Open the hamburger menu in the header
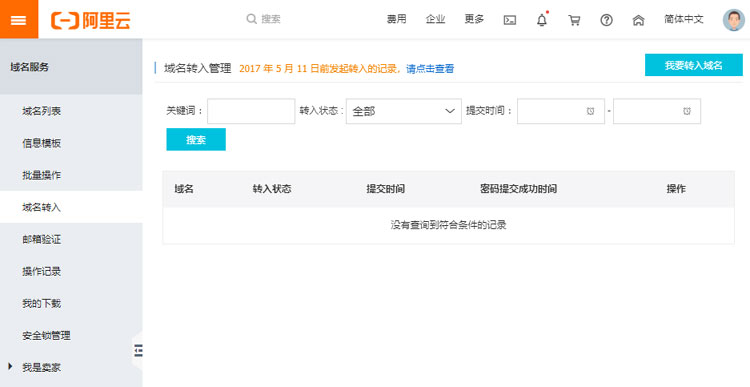The image size is (750, 387). pos(19,19)
